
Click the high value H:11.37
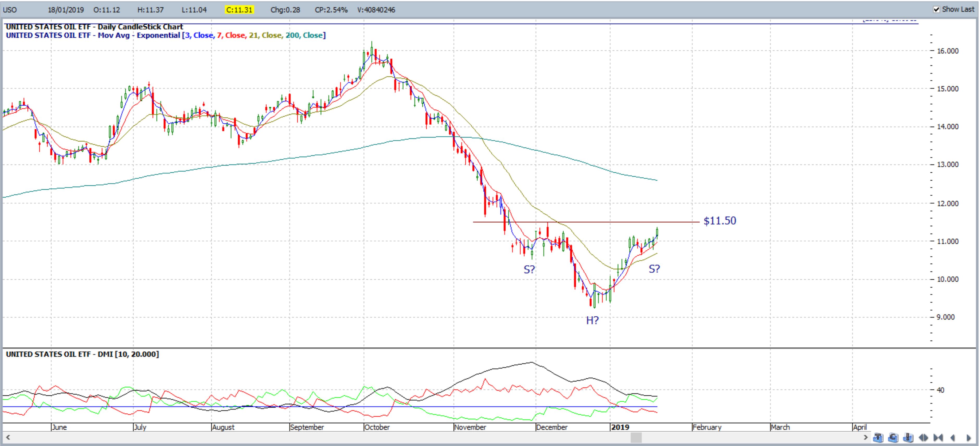coord(151,10)
